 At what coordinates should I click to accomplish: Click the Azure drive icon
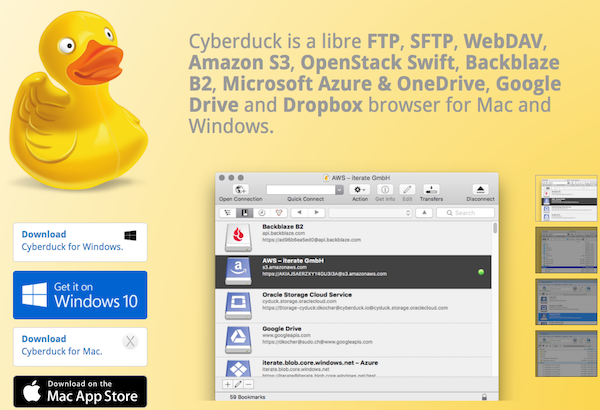238,369
